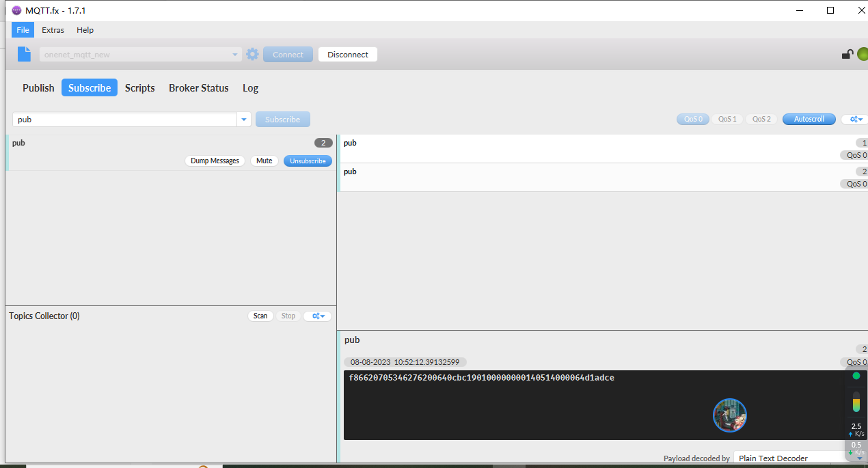
Task: Open the Broker Status tab
Action: 199,88
